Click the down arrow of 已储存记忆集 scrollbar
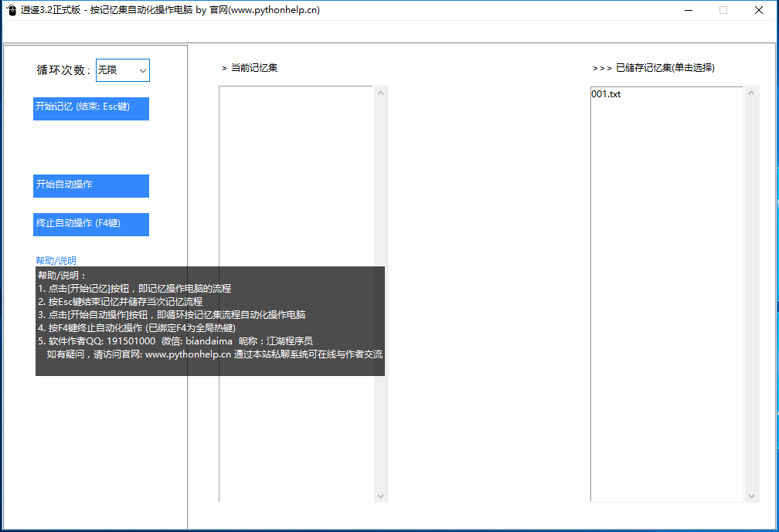Viewport: 779px width, 532px height. [x=753, y=495]
